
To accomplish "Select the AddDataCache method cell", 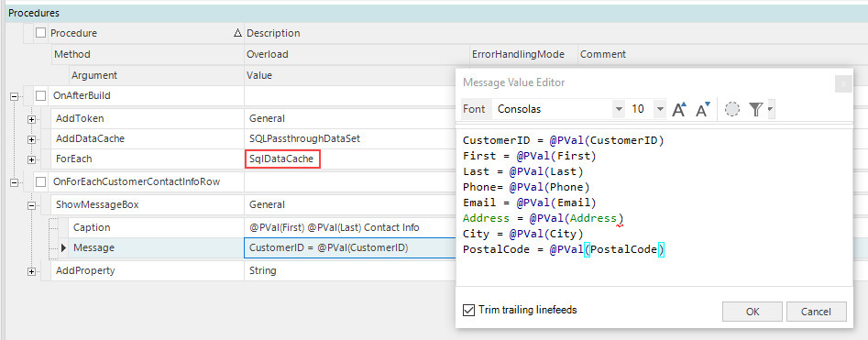I will tap(148, 139).
